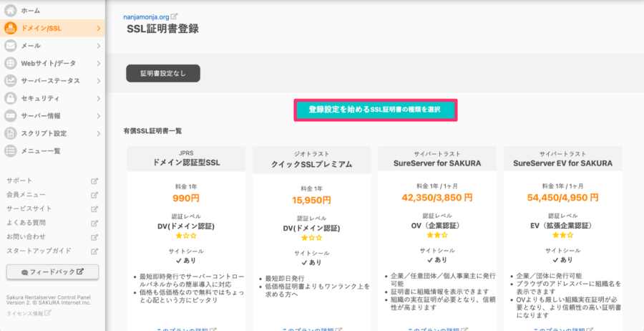Open the よくある質問 link
The width and height of the screenshot is (644, 331).
point(26,224)
